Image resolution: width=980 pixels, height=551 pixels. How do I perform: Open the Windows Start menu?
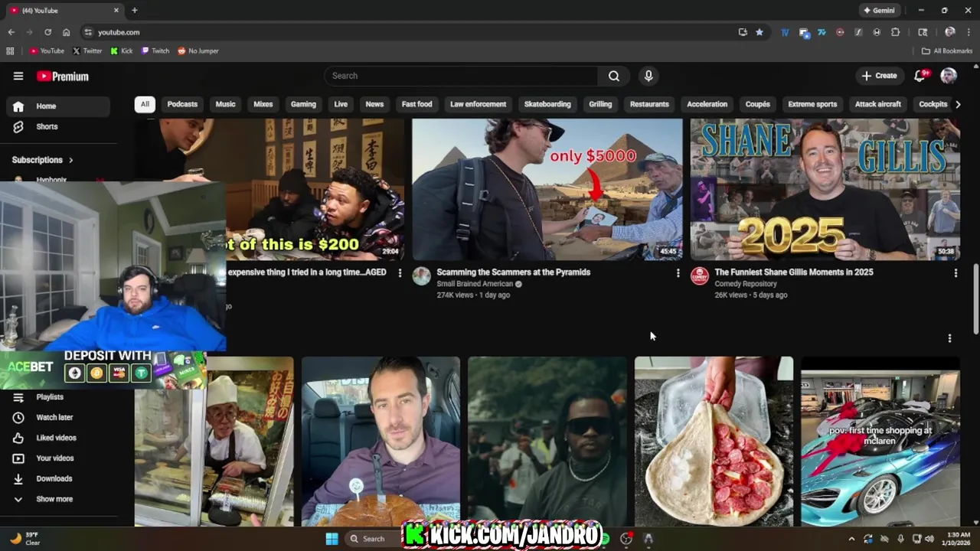pyautogui.click(x=332, y=539)
